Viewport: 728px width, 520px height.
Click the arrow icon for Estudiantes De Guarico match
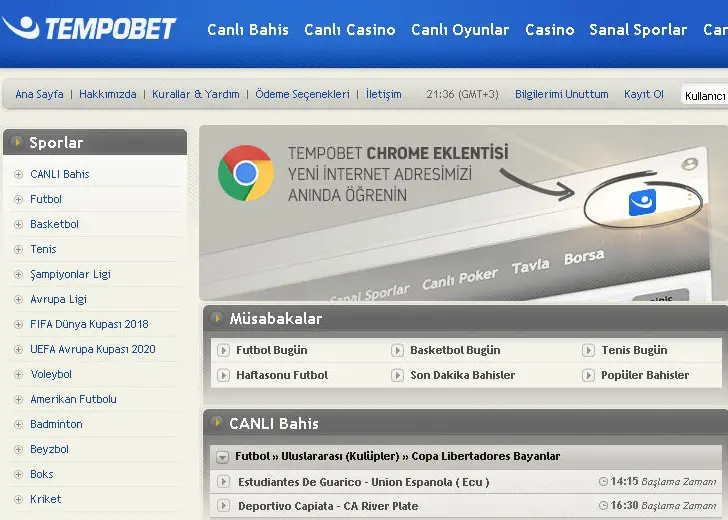click(223, 481)
